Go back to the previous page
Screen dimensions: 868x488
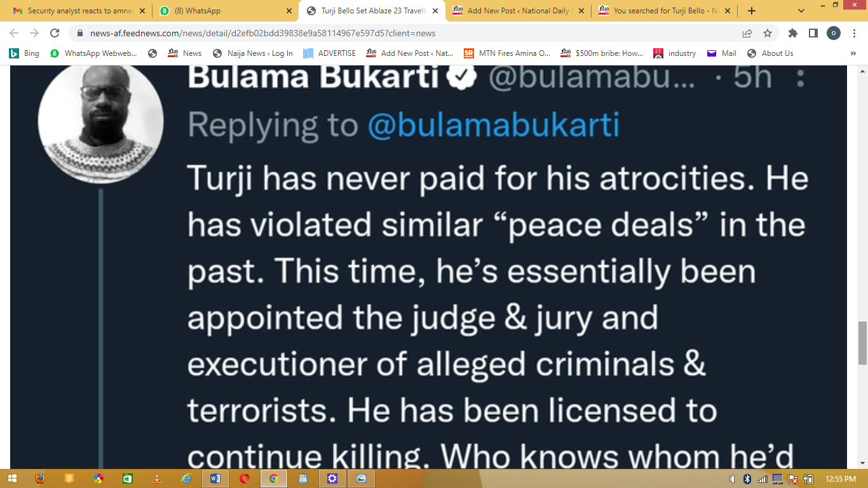14,33
